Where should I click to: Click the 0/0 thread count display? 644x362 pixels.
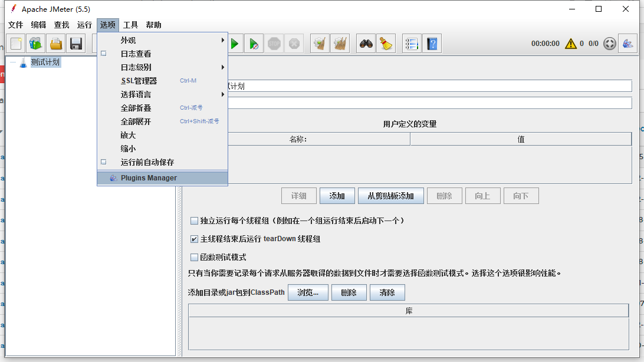[593, 44]
